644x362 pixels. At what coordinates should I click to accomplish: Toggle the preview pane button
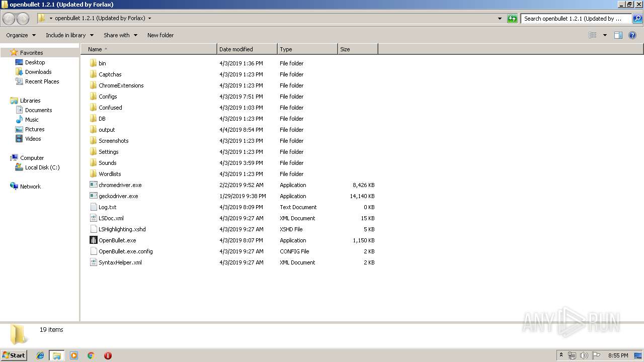(618, 35)
